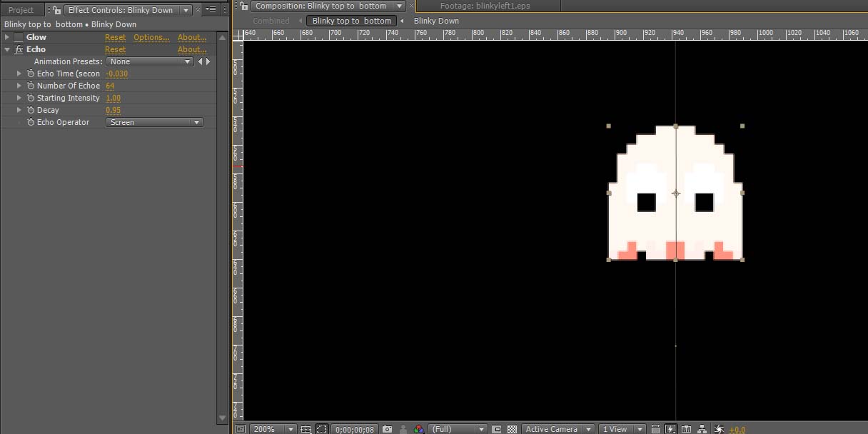Open About for Glow effect
The image size is (868, 434).
click(192, 37)
